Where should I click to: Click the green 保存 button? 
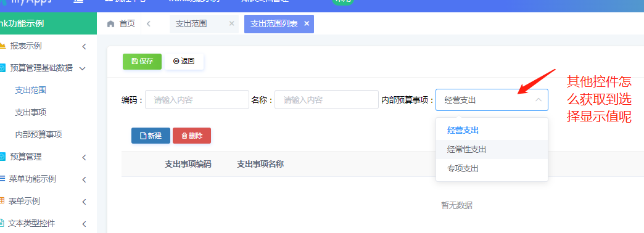pyautogui.click(x=142, y=62)
